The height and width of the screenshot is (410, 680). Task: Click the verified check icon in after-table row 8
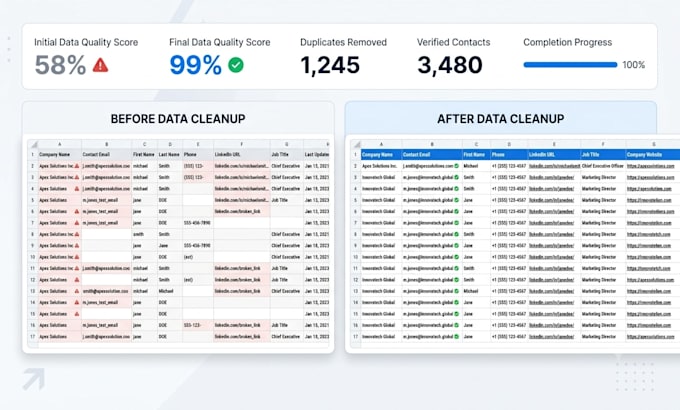[457, 234]
